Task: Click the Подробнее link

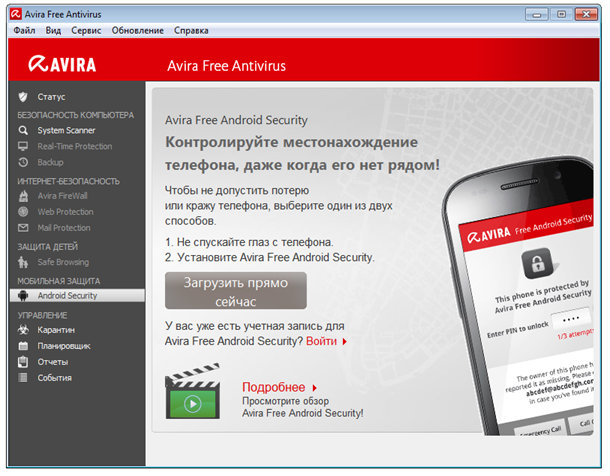Action: pos(273,387)
